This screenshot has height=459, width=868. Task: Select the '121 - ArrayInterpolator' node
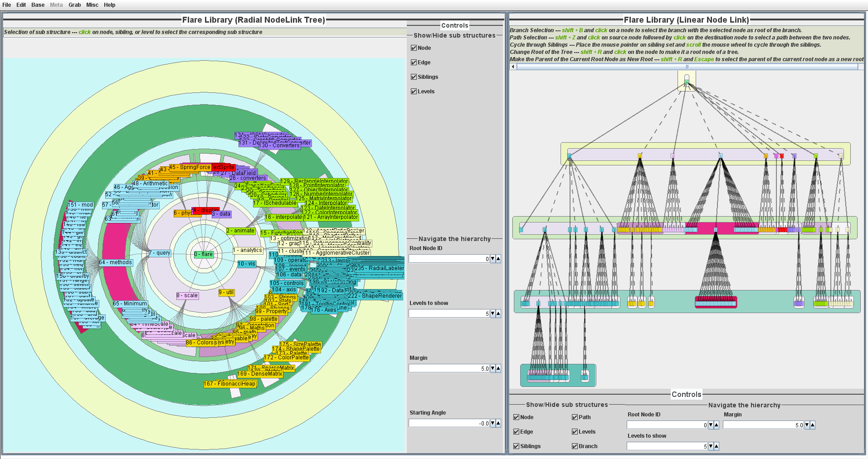pyautogui.click(x=331, y=217)
